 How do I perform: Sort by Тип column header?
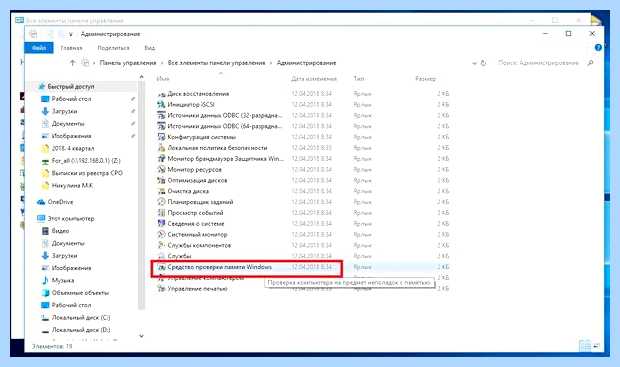(x=359, y=79)
